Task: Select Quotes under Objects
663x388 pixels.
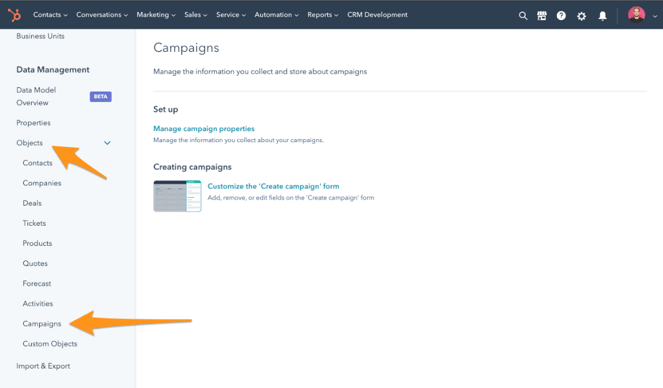Action: point(35,263)
